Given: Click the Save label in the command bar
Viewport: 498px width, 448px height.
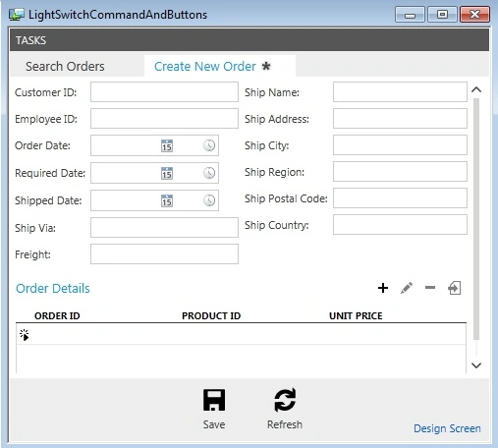Looking at the screenshot, I should click(x=214, y=424).
